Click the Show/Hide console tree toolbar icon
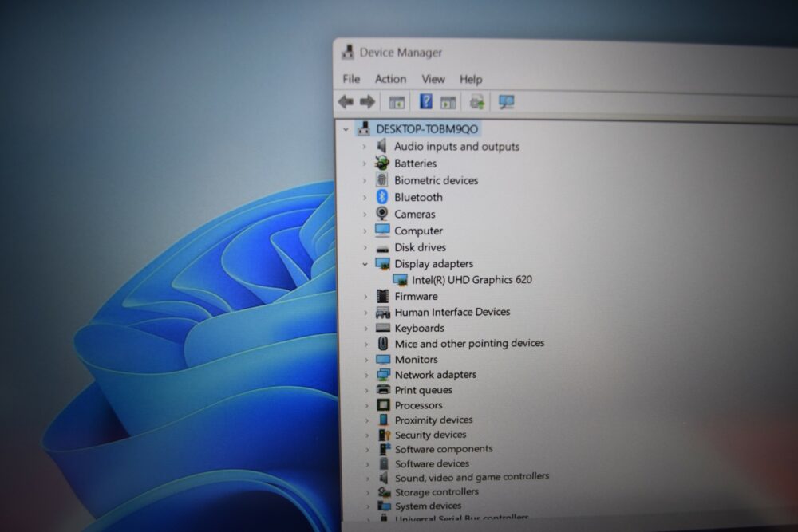 click(397, 103)
